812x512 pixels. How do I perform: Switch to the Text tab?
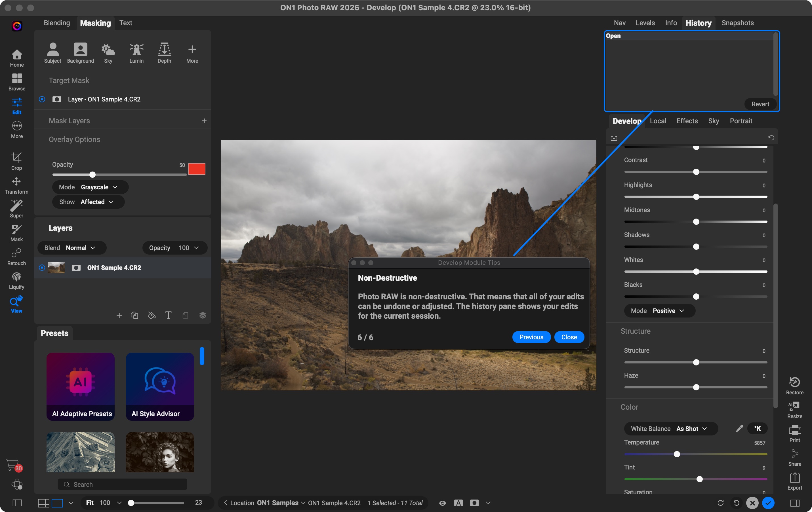(125, 23)
